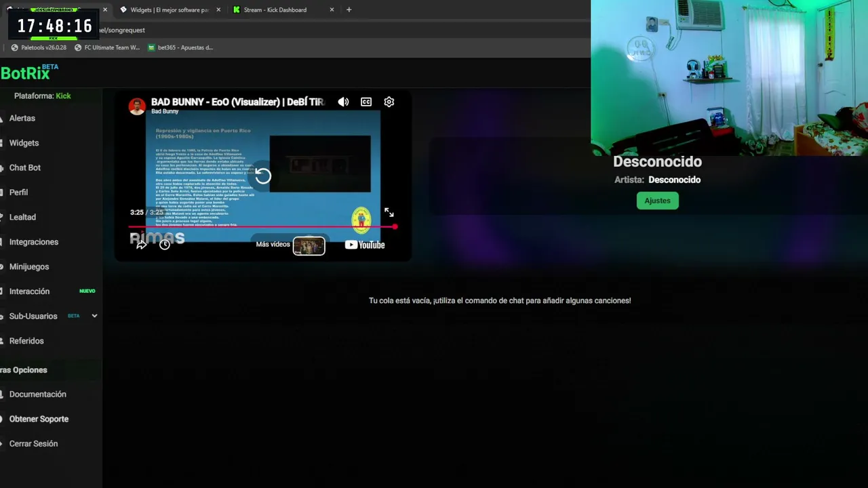
Task: Click the watch later clock icon
Action: 165,245
